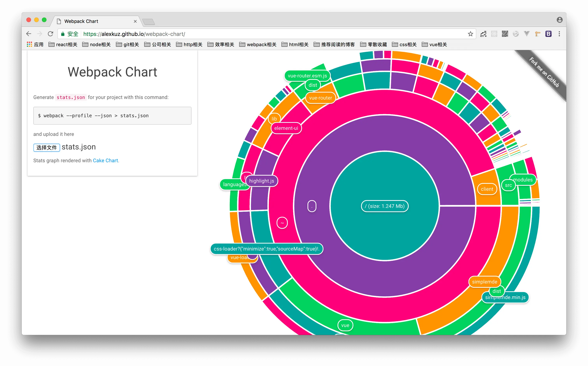Open the http相关 bookmark folder

click(x=189, y=45)
